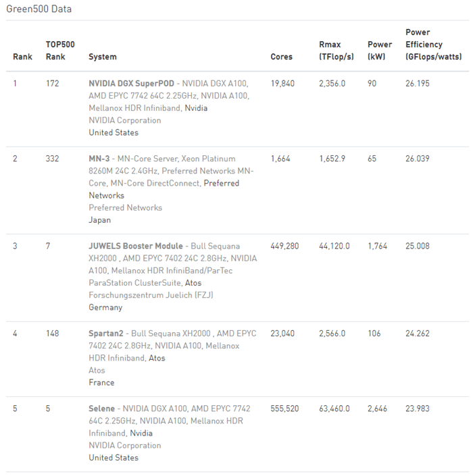Click Atos manufacturer in Spartan2 row
Screen dimensions: 473x476
[x=157, y=358]
